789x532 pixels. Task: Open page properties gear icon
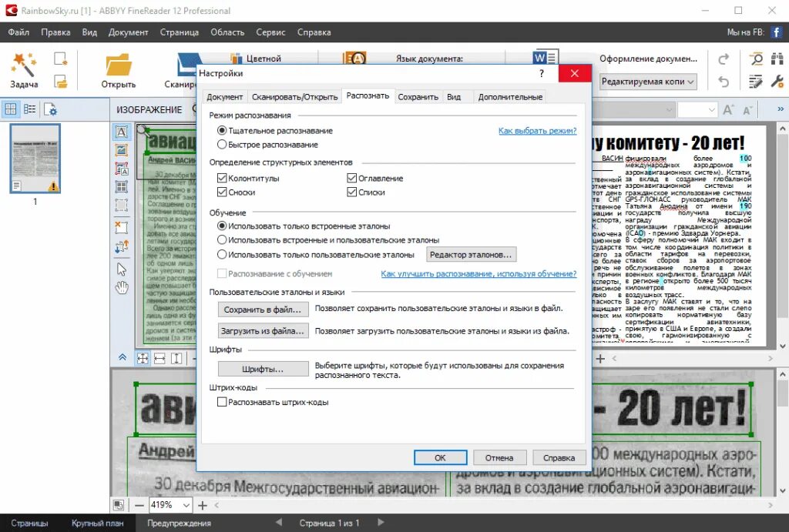[x=50, y=109]
